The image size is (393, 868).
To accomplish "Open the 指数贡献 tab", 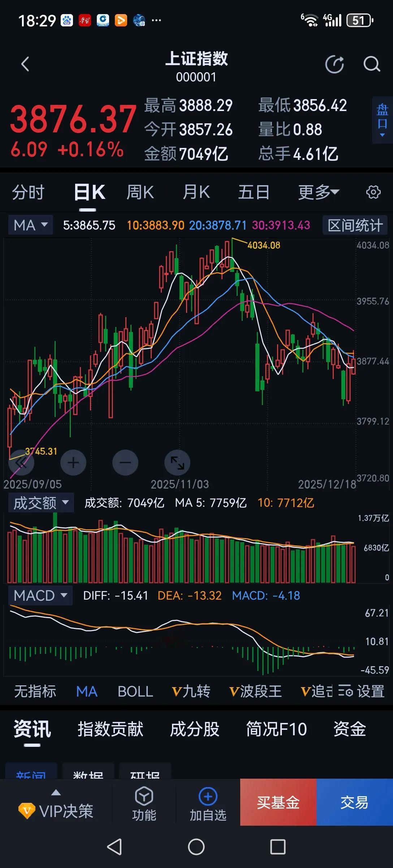I will (111, 728).
